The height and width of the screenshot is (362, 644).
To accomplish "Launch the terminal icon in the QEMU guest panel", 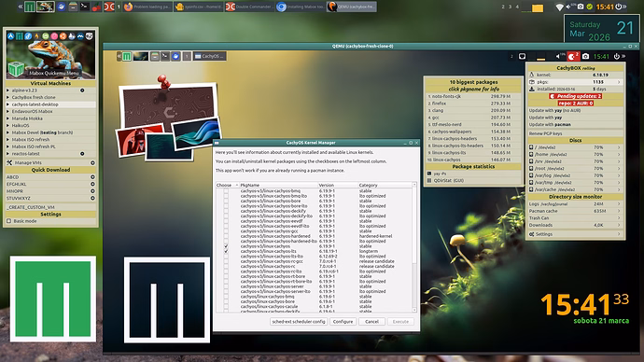I will 165,56.
